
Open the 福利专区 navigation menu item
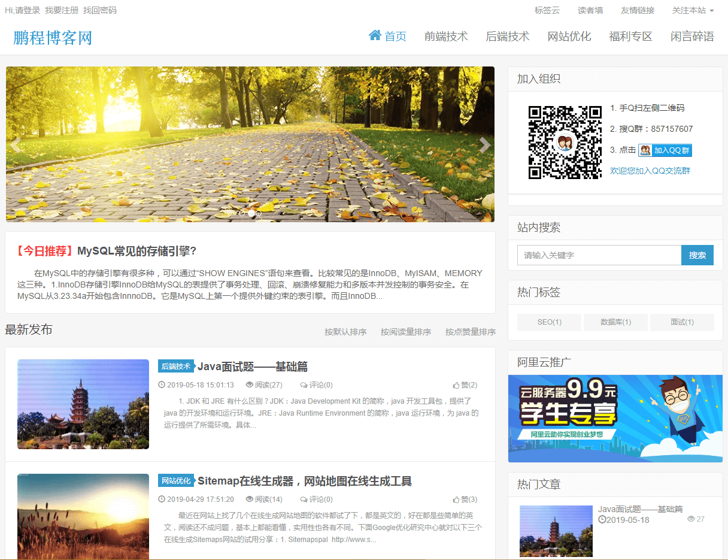click(x=630, y=37)
